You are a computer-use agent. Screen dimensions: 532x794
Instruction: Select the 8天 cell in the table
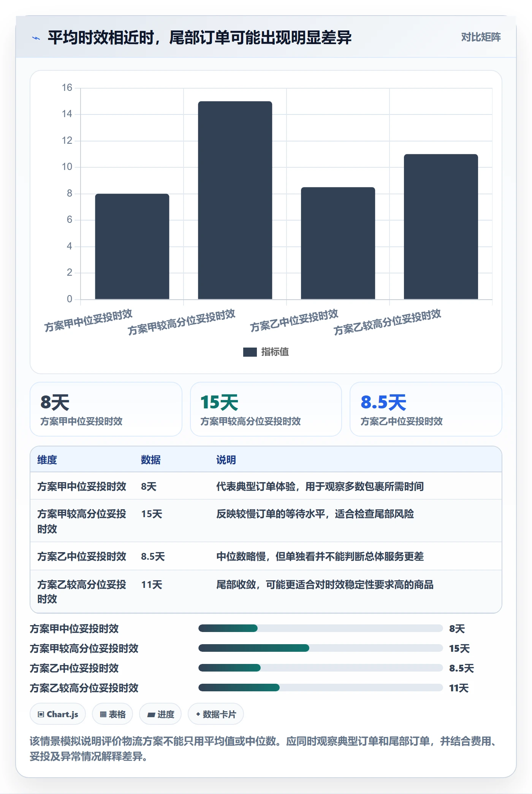point(149,487)
